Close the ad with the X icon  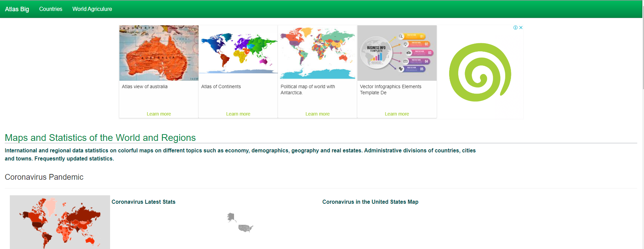tap(521, 28)
